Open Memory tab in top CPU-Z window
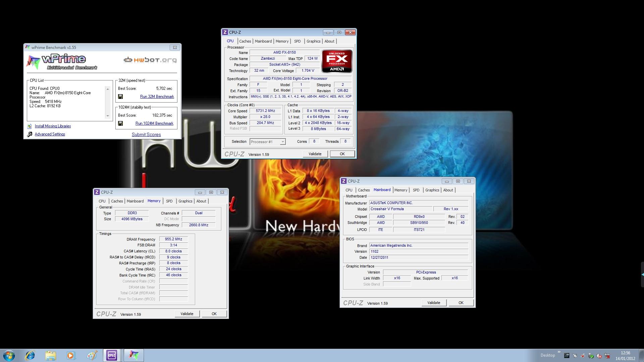 click(x=282, y=41)
